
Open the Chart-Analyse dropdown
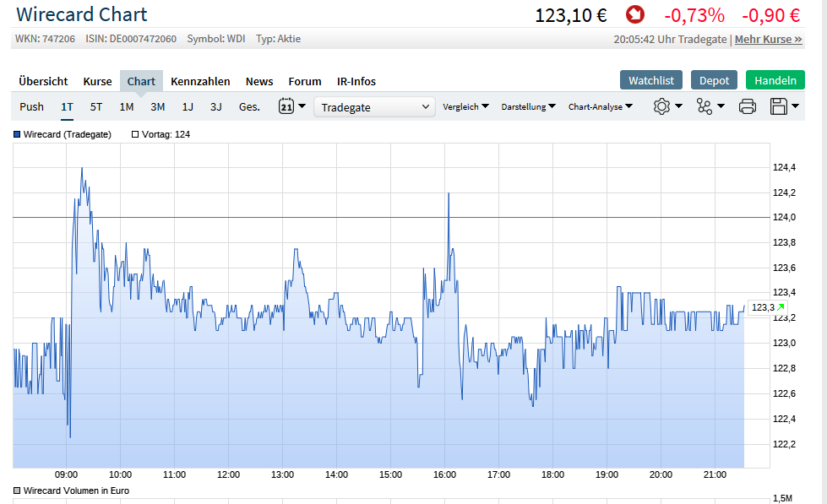click(601, 106)
